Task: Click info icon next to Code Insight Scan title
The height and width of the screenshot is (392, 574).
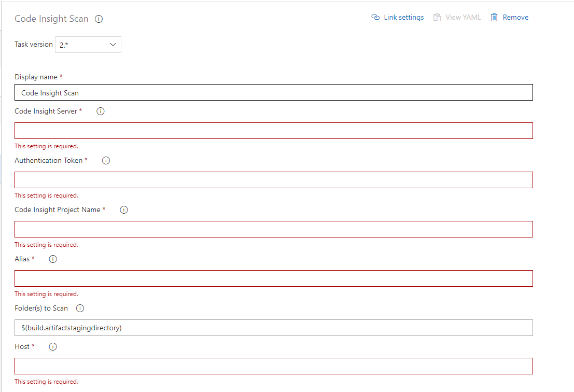Action: coord(99,19)
